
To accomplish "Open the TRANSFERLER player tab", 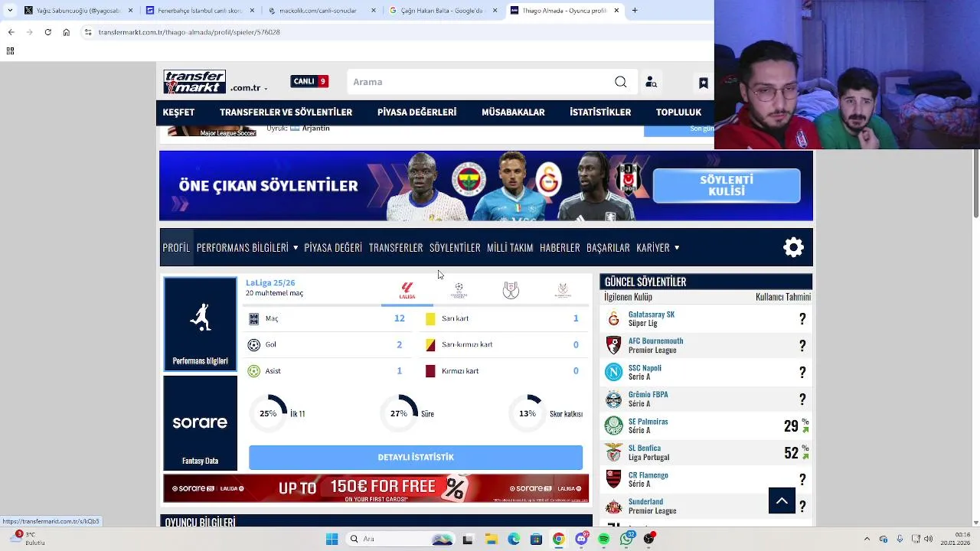I will [396, 247].
